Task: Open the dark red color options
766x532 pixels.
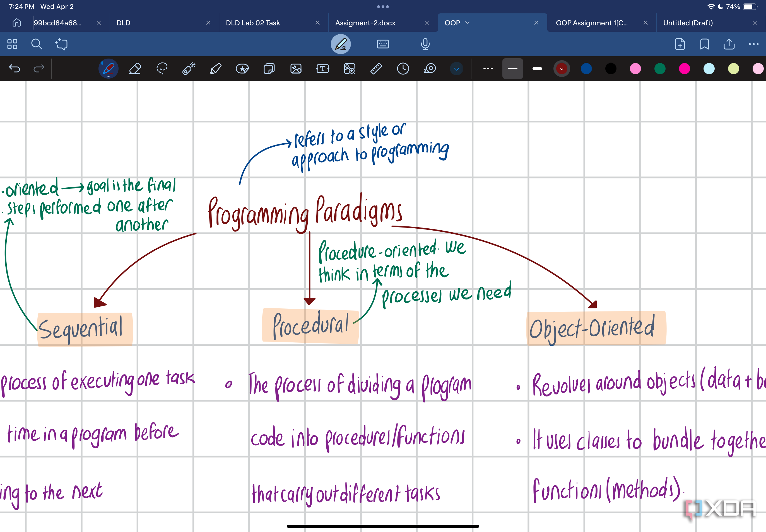Action: click(x=562, y=69)
